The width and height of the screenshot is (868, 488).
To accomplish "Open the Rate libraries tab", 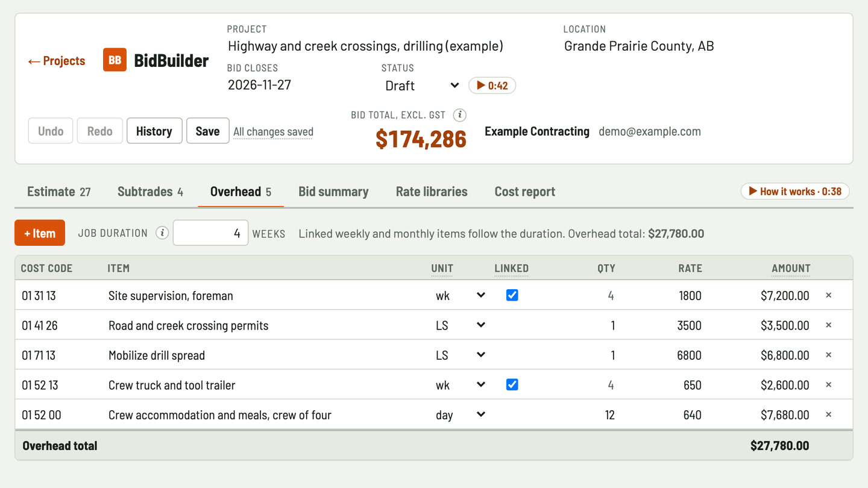I will [x=432, y=192].
